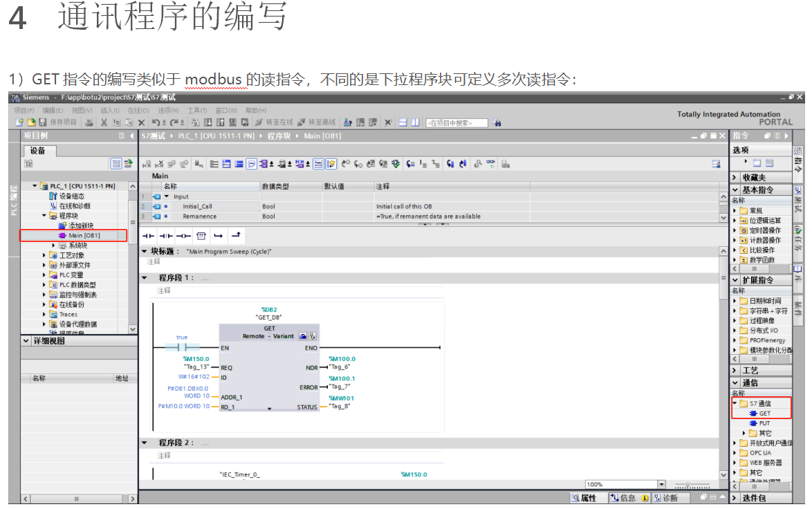Click the %M150.0 REQ operand
812x509 pixels.
196,358
